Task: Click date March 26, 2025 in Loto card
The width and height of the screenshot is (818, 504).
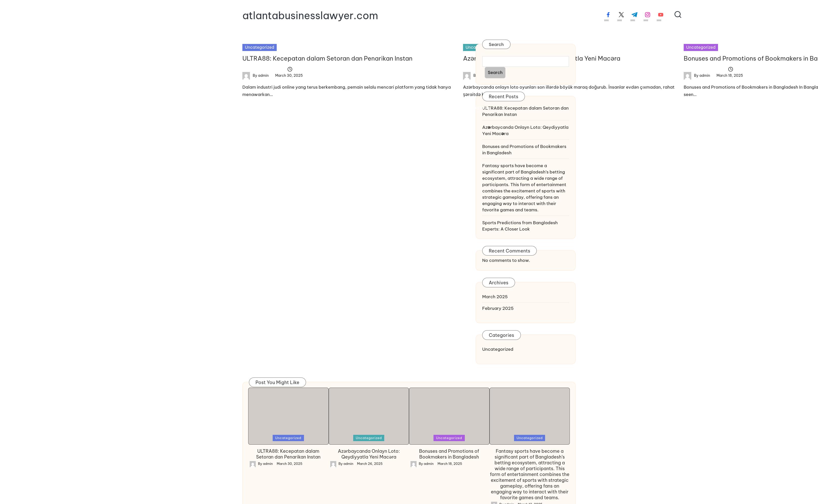Action: coord(370,464)
